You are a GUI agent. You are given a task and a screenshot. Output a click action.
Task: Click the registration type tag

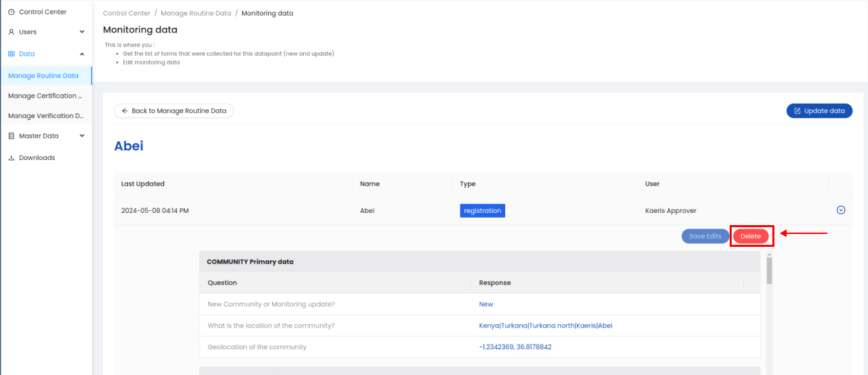pos(482,211)
